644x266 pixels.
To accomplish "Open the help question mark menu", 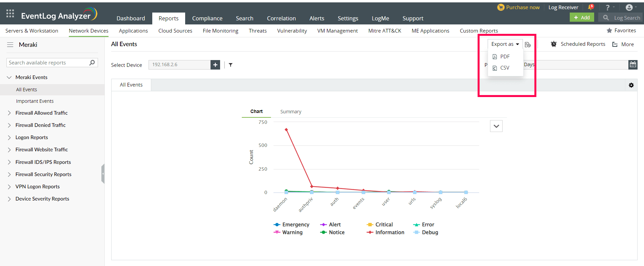I will (x=608, y=7).
